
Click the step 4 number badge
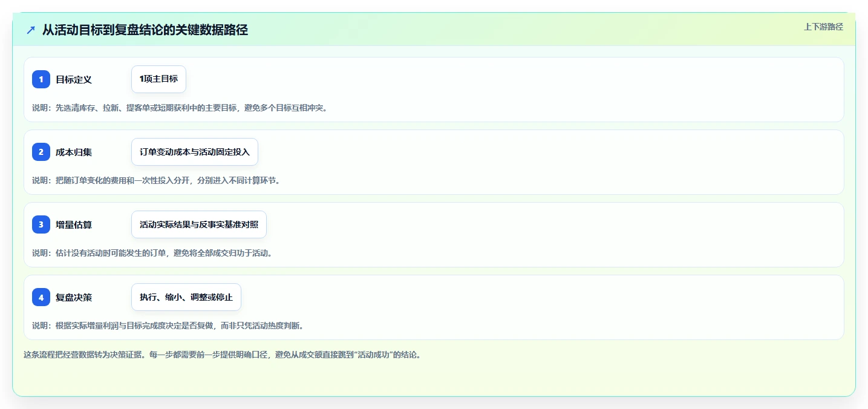(x=41, y=297)
